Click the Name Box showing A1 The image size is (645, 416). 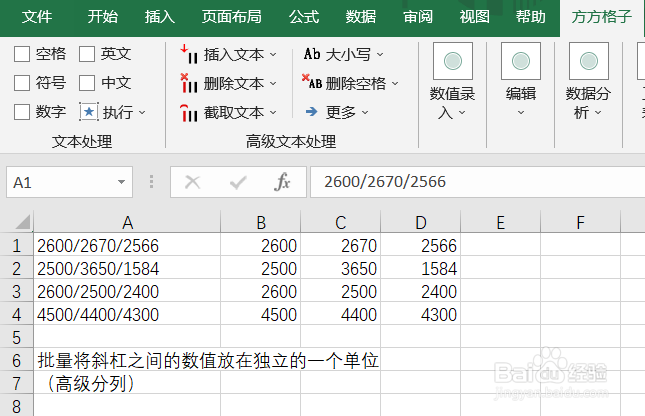click(x=69, y=182)
